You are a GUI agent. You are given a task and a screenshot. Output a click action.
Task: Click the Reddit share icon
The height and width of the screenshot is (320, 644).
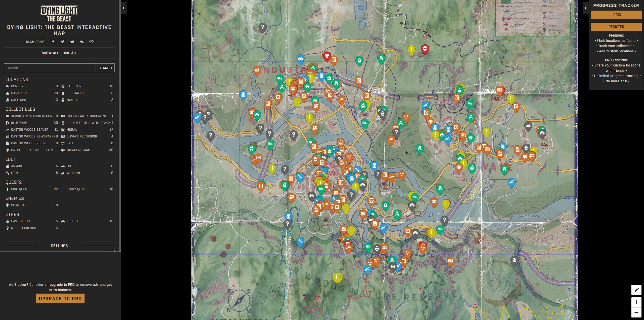(72, 42)
